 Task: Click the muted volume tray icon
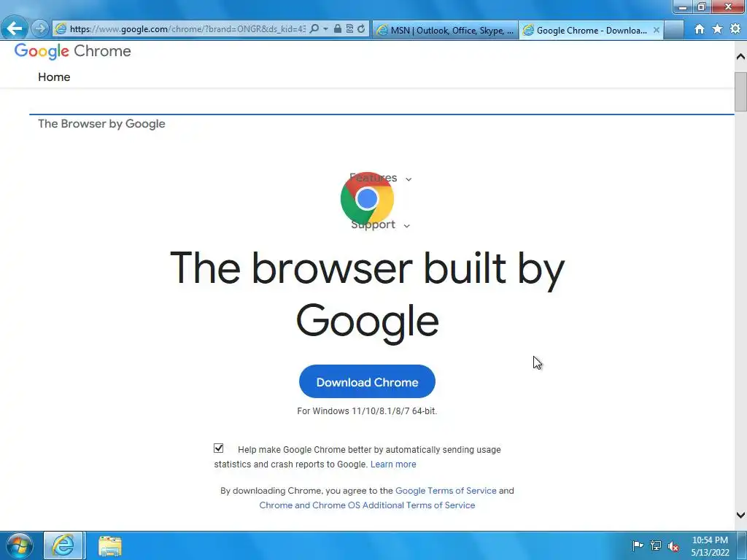pyautogui.click(x=673, y=546)
